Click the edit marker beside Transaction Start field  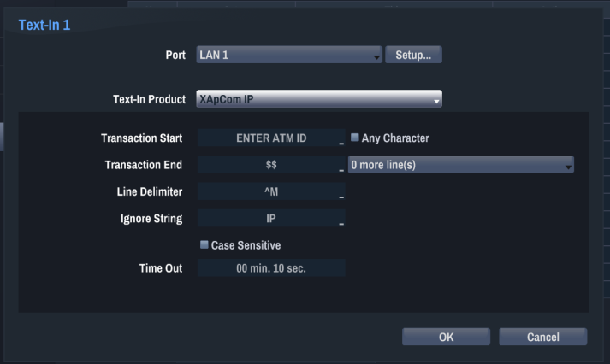point(341,144)
